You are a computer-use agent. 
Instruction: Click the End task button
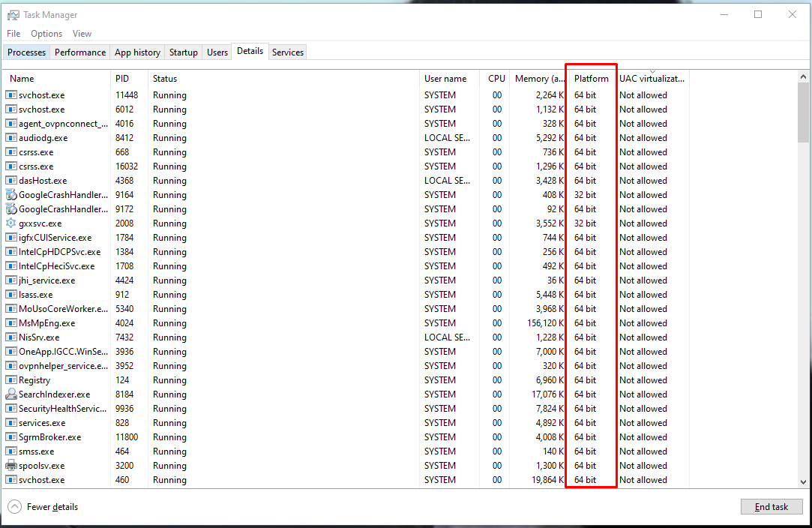pyautogui.click(x=772, y=507)
